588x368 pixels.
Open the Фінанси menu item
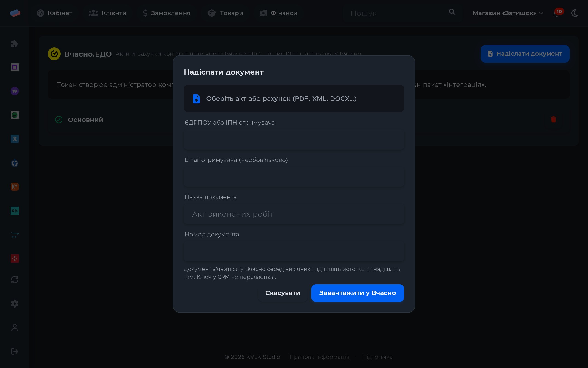[278, 13]
